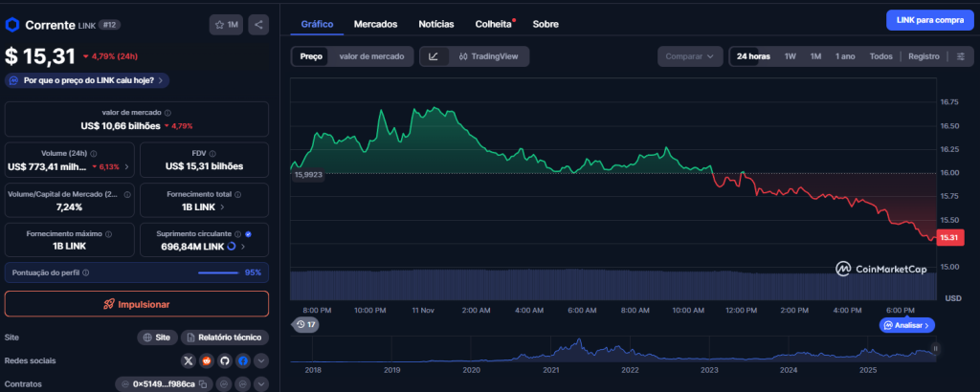Screen dimensions: 980x392
Task: Switch to TradingView chart mode
Action: pos(488,56)
